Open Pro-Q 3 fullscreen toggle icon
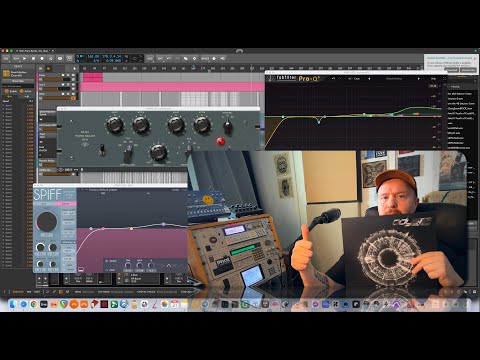 444,79
